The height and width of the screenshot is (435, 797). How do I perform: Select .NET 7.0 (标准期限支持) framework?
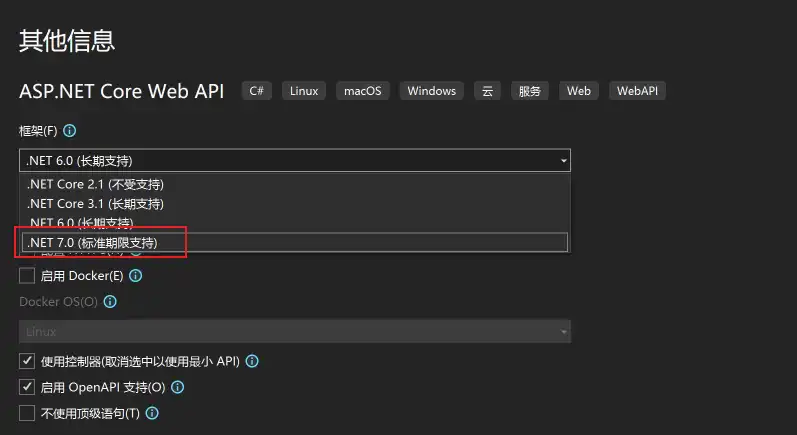(92, 242)
